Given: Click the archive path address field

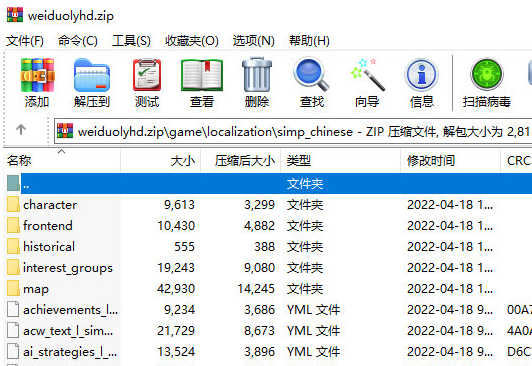Looking at the screenshot, I should pyautogui.click(x=293, y=131).
